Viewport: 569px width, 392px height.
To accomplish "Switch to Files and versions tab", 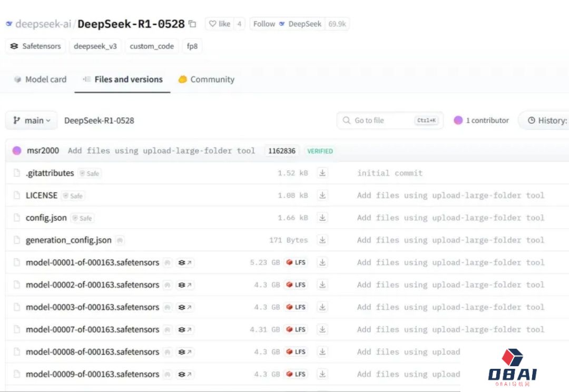I will click(x=123, y=79).
